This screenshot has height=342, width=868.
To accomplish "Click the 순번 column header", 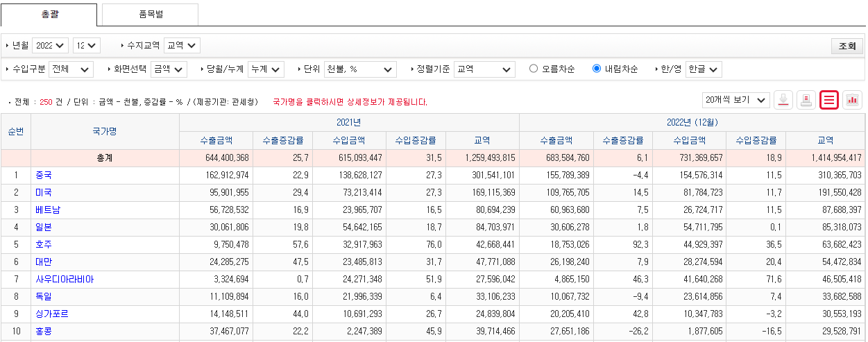I will [x=15, y=131].
